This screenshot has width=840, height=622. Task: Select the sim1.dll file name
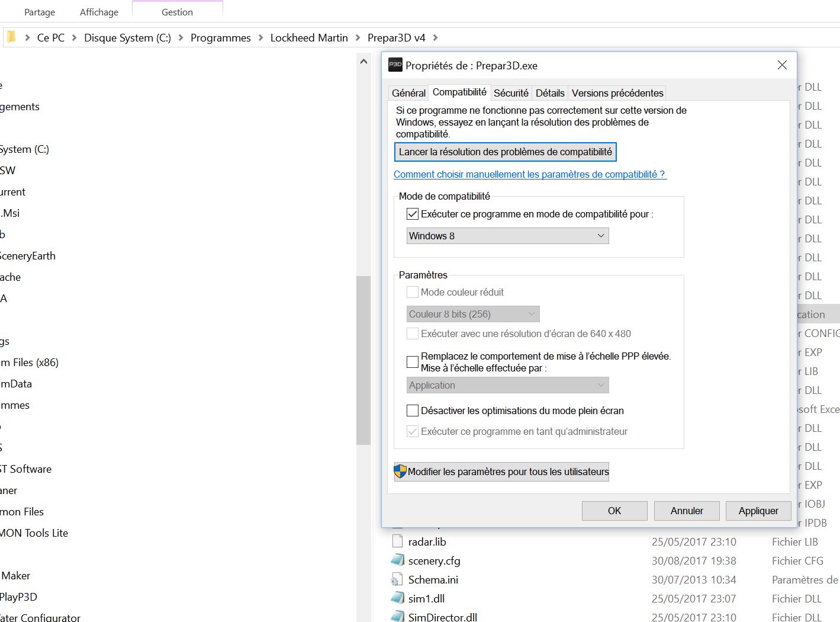[426, 598]
